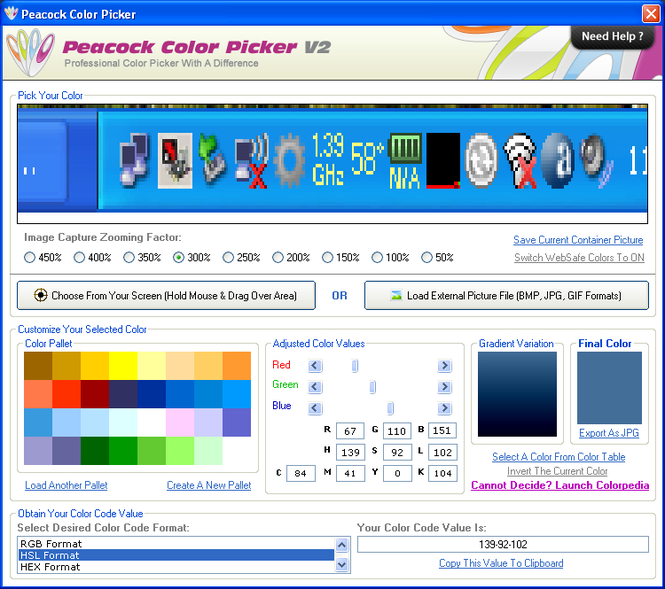665x589 pixels.
Task: Click the round silver clock icon in preview
Action: click(481, 160)
